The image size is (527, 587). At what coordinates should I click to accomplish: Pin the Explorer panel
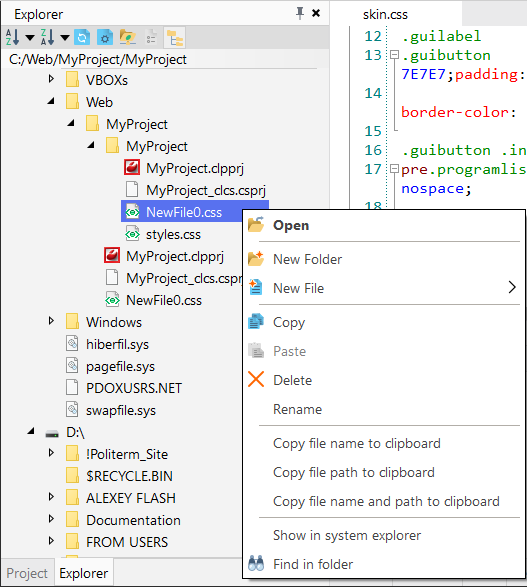coord(300,13)
